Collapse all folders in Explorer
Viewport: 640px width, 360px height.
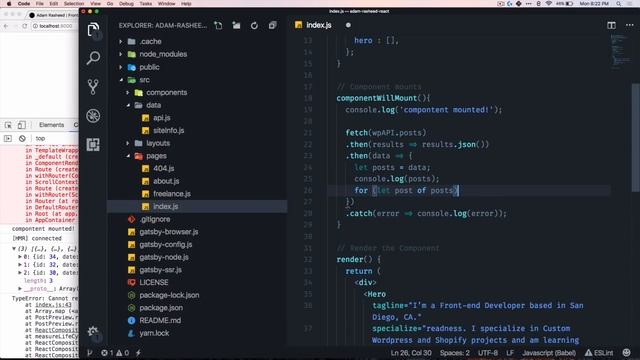point(272,25)
